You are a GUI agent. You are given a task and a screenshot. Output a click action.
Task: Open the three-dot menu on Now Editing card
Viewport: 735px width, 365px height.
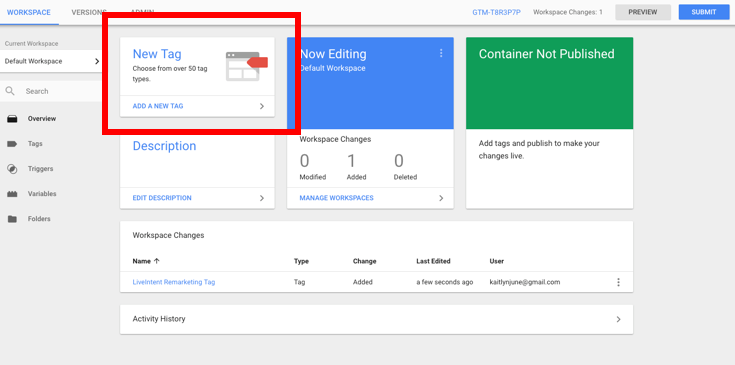tap(441, 53)
